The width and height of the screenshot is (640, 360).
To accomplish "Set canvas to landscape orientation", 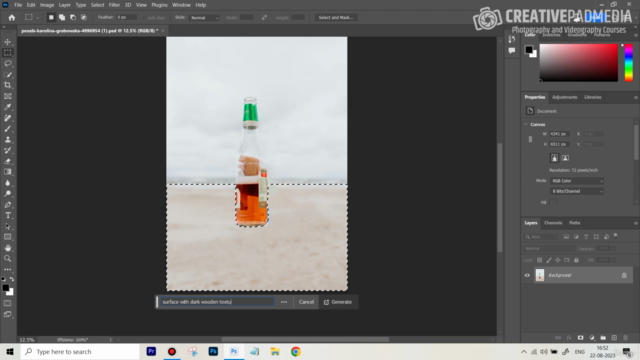I will 565,158.
